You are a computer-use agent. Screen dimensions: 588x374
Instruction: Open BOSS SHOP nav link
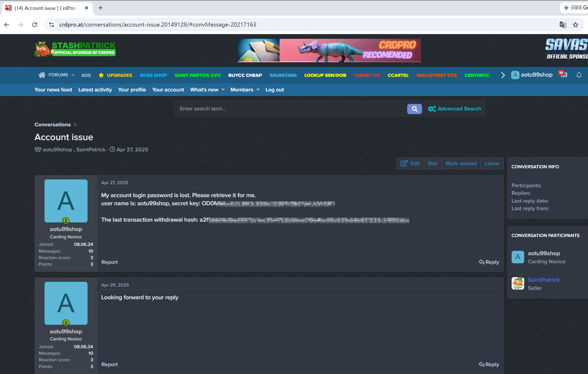pyautogui.click(x=153, y=75)
